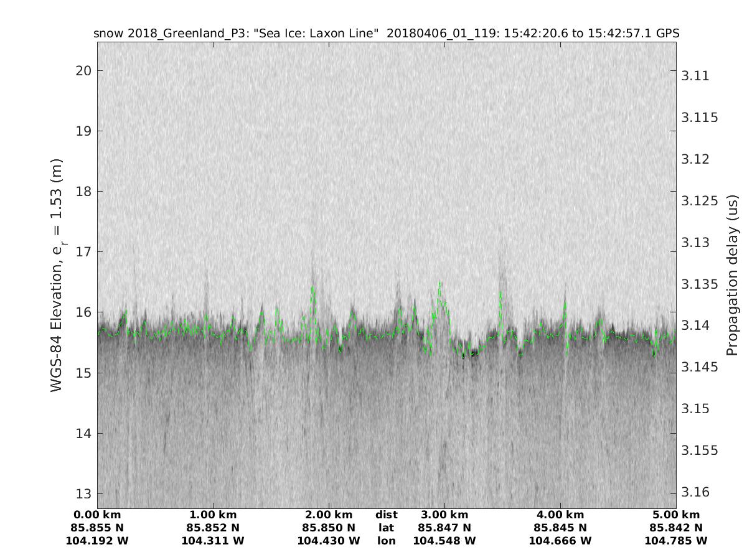Viewport: 747px width, 560px height.
Task: Select the "2.00 km" distance label
Action: [329, 515]
